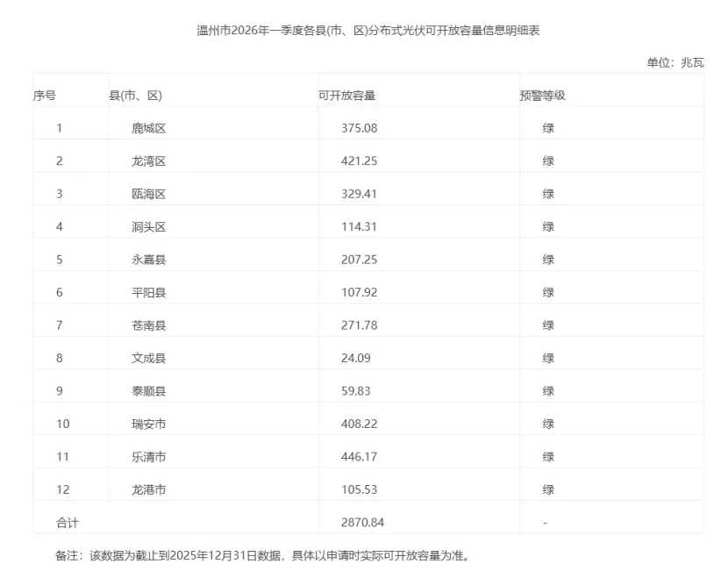
Task: Select the value 446.17
Action: [x=359, y=457]
